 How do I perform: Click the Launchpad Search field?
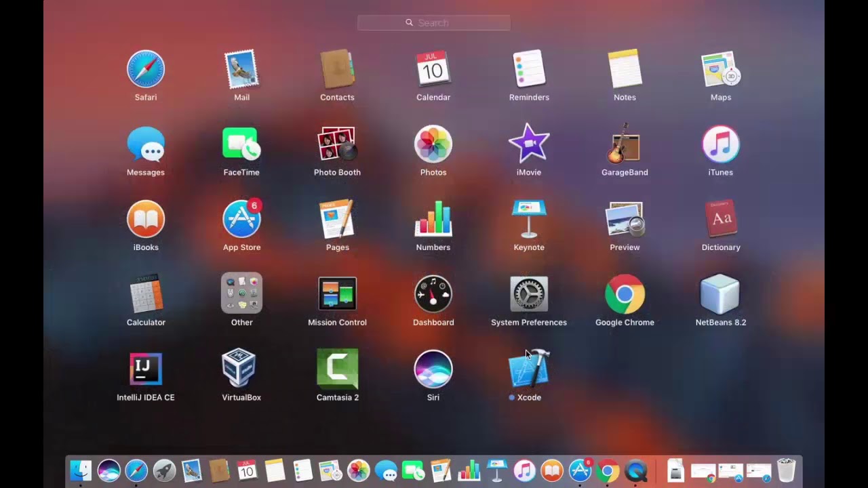point(434,23)
